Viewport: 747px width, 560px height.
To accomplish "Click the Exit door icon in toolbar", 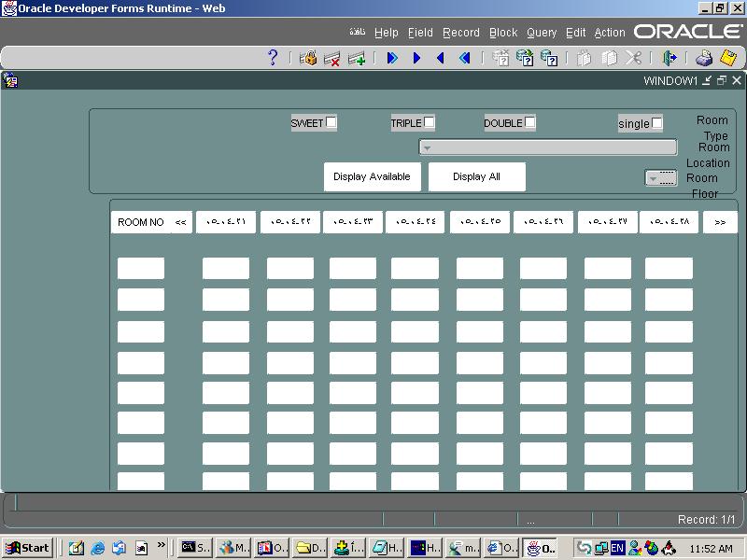I will [669, 58].
